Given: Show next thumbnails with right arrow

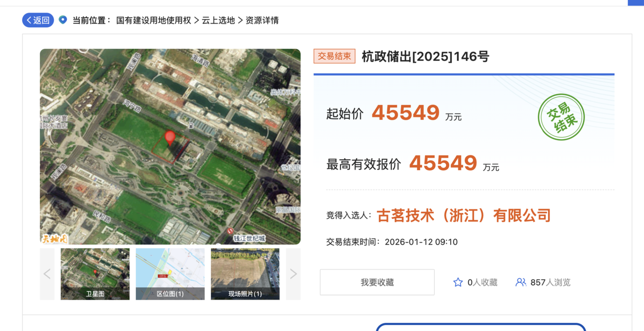Looking at the screenshot, I should (293, 274).
